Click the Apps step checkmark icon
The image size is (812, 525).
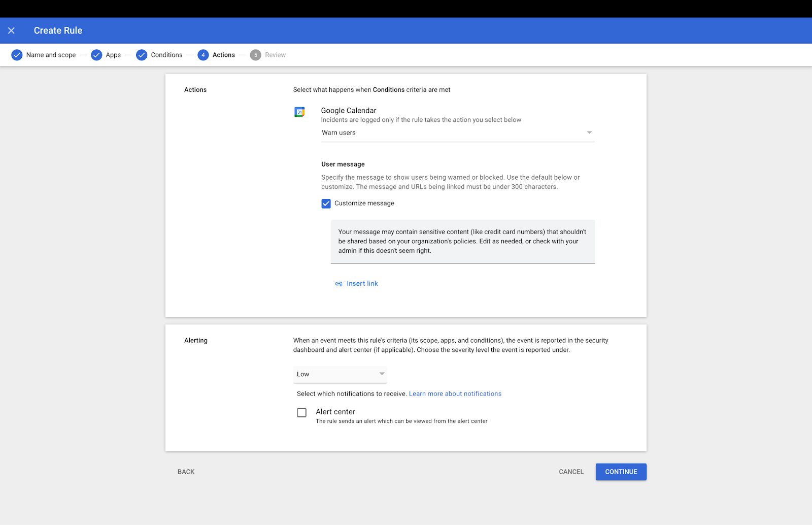click(96, 55)
